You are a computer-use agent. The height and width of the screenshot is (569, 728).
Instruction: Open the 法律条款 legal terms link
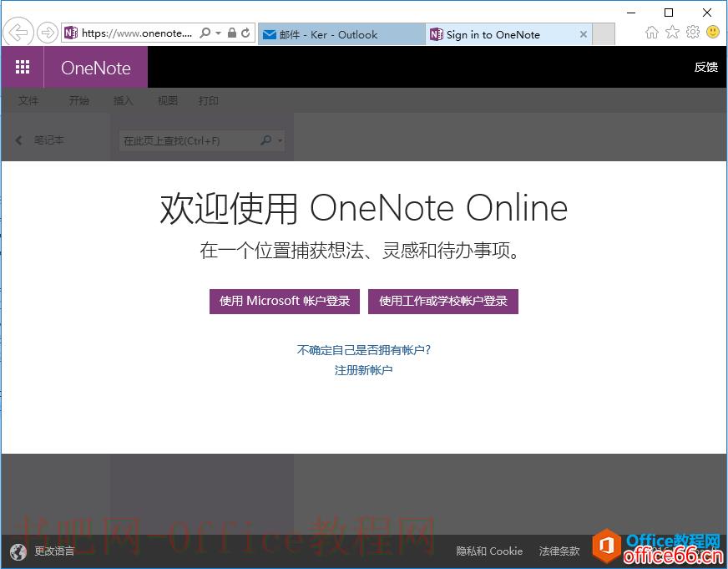coord(559,551)
